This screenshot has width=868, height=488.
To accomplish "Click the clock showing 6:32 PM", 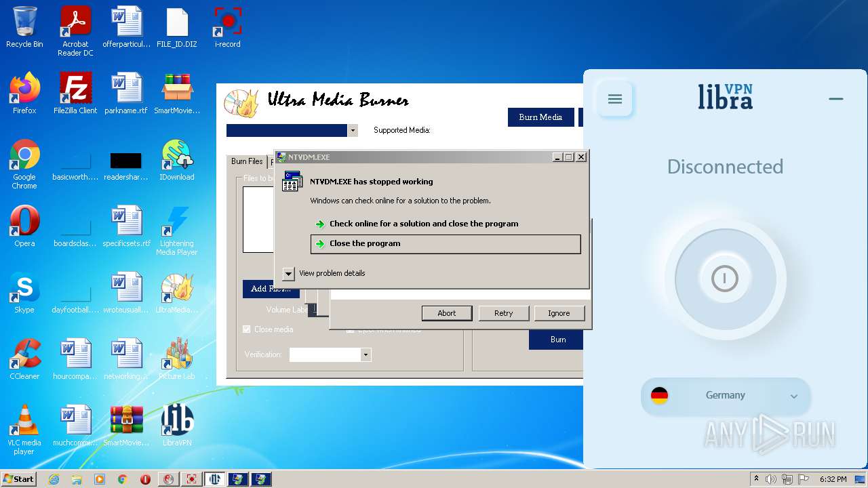I will point(833,479).
